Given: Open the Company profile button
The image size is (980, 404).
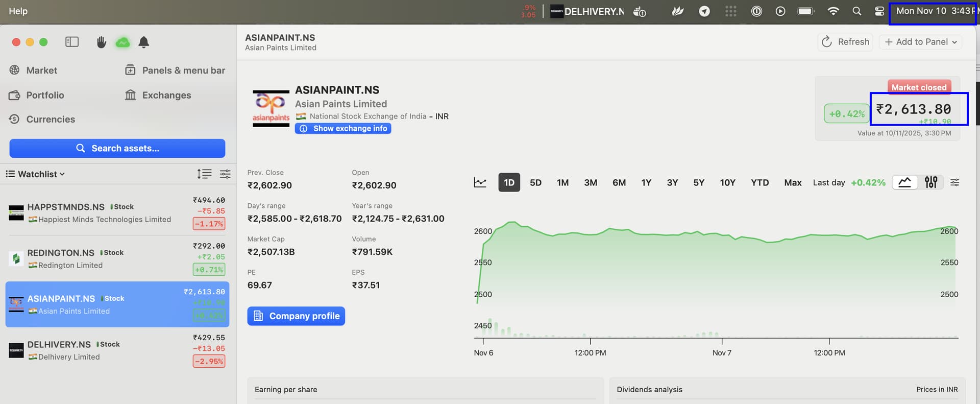Looking at the screenshot, I should coord(296,316).
